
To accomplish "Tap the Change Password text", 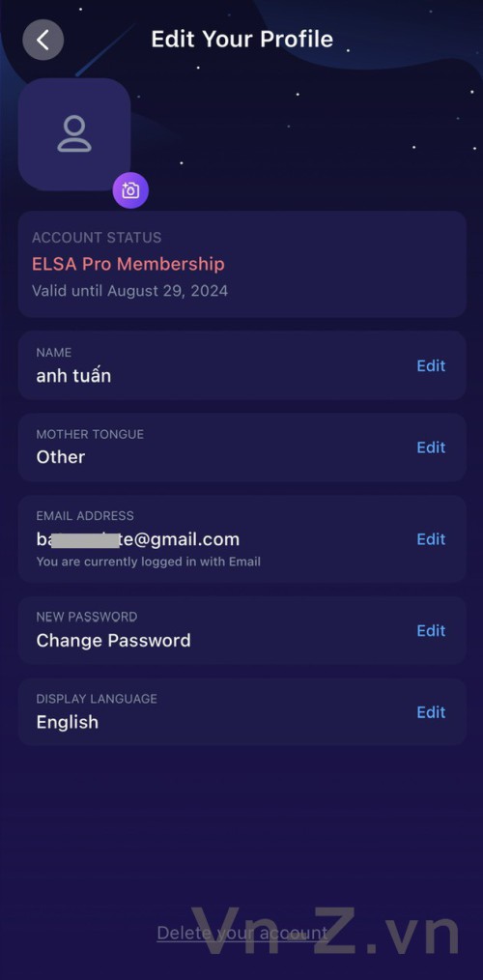I will [113, 641].
